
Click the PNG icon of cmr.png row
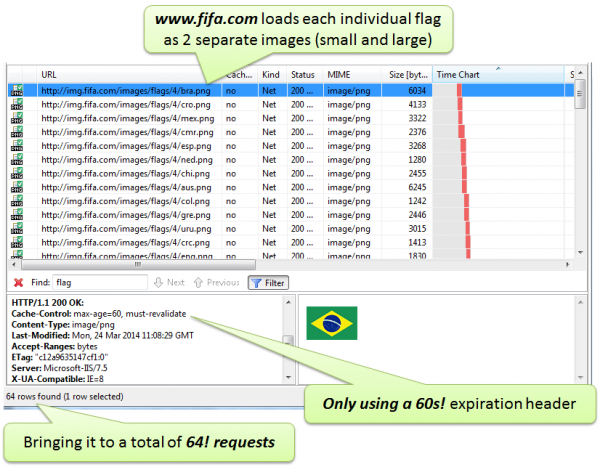pos(17,132)
